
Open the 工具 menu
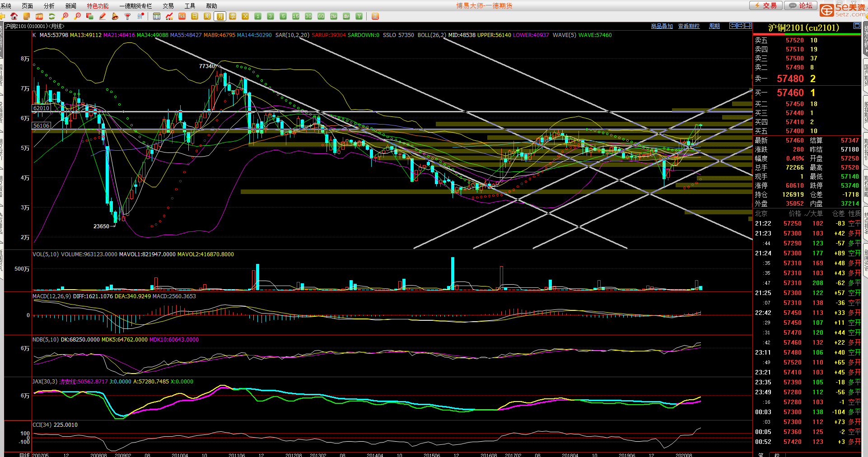(x=190, y=6)
